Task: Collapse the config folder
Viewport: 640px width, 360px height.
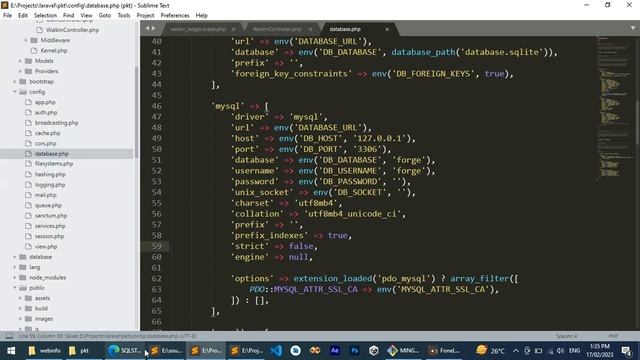Action: (15, 92)
